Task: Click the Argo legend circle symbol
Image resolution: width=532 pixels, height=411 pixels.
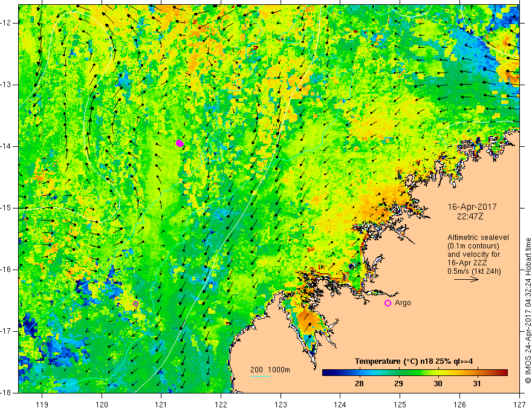Action: (388, 303)
